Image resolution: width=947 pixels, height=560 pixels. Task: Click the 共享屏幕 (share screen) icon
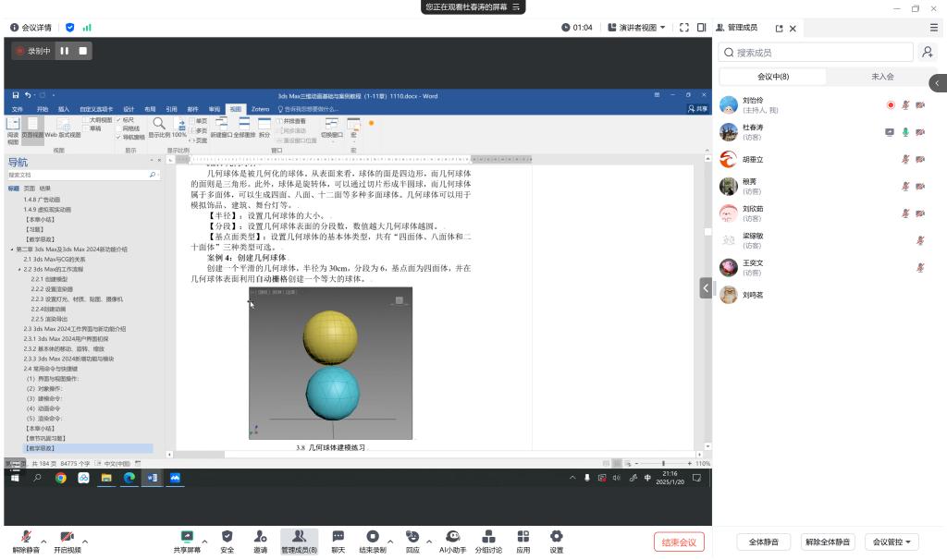point(186,537)
